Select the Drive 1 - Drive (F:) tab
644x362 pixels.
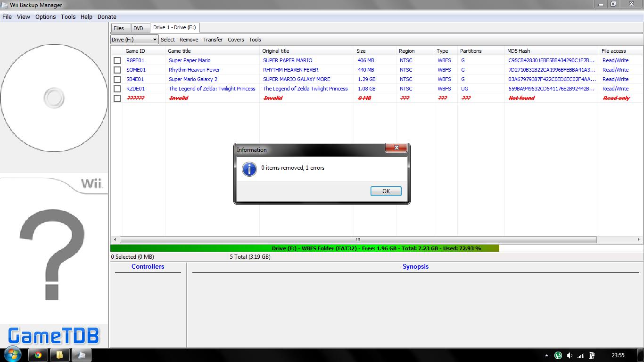pos(174,27)
